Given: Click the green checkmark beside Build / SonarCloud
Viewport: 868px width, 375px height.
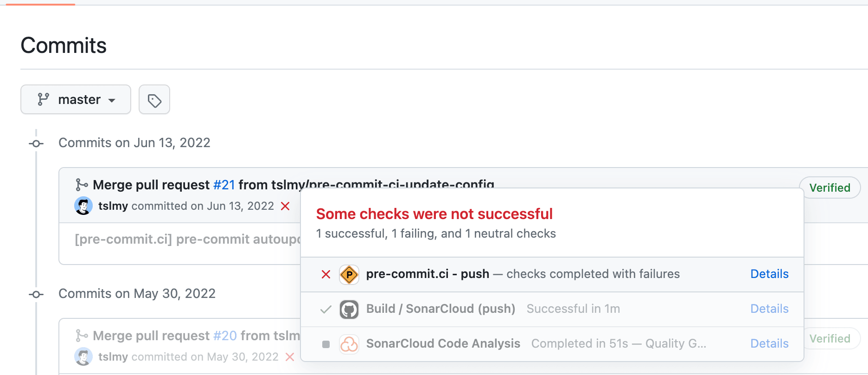Looking at the screenshot, I should [325, 309].
